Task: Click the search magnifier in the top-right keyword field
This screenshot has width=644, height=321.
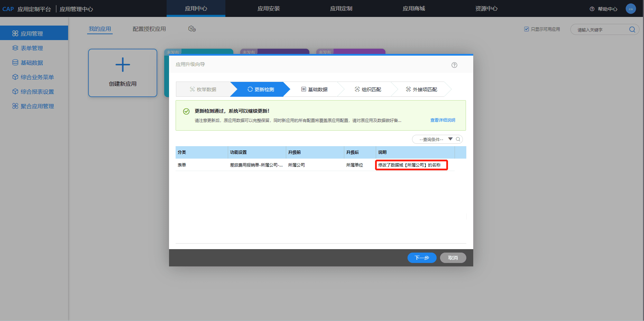Action: (x=632, y=30)
